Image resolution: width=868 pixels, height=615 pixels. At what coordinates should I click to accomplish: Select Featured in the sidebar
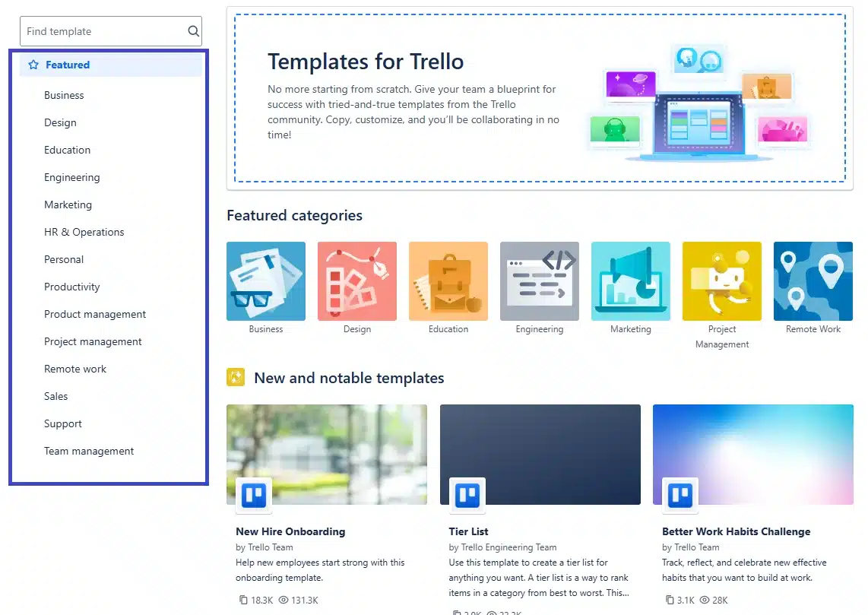[111, 65]
